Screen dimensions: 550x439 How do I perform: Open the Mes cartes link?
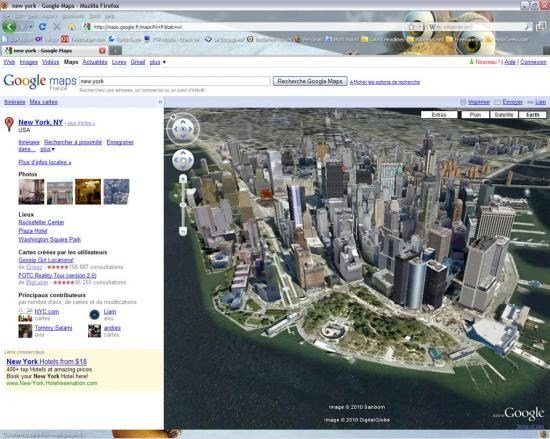tap(43, 102)
